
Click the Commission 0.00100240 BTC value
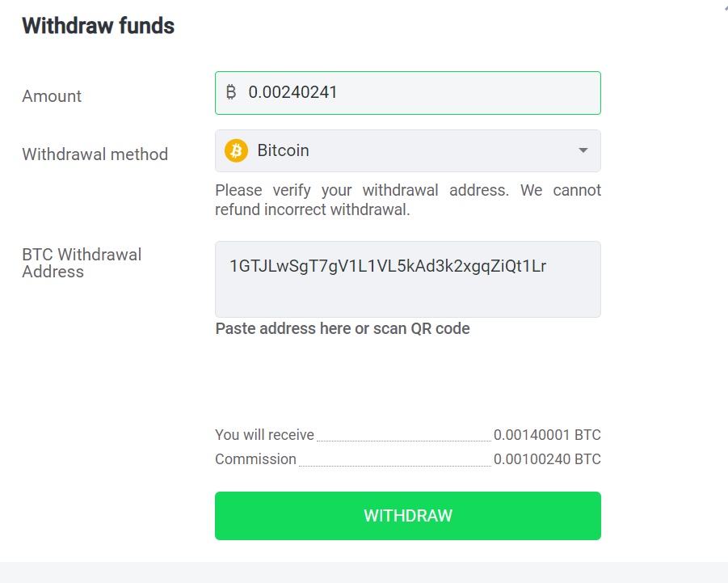[547, 459]
